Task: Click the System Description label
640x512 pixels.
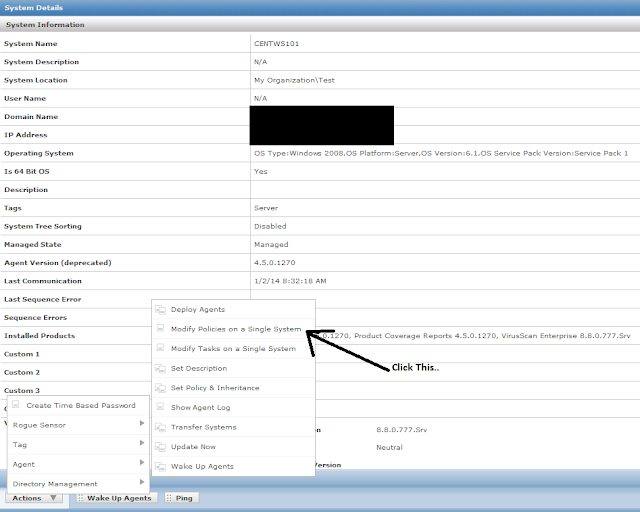Action: tap(41, 62)
